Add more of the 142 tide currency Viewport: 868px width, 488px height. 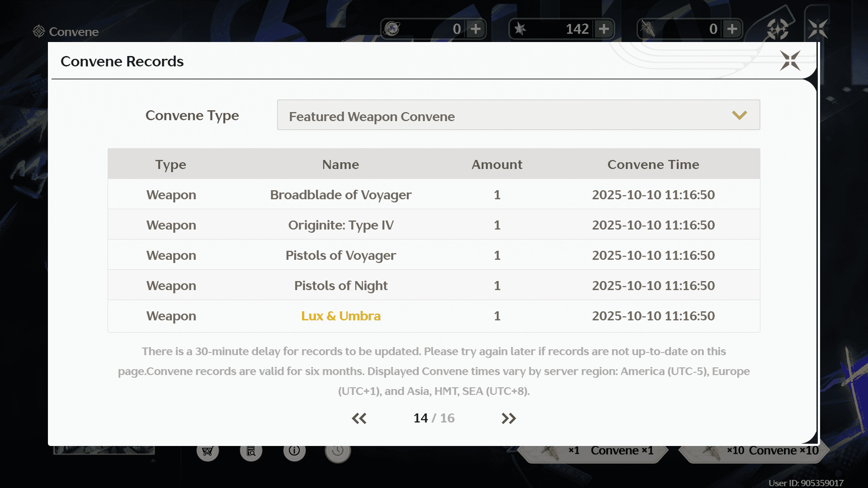tap(604, 29)
